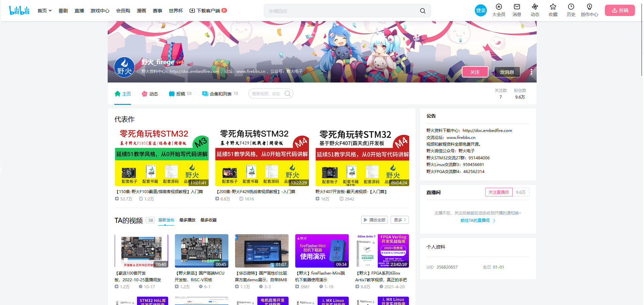Select the 动态 tab in profile
The image size is (644, 305).
point(150,94)
